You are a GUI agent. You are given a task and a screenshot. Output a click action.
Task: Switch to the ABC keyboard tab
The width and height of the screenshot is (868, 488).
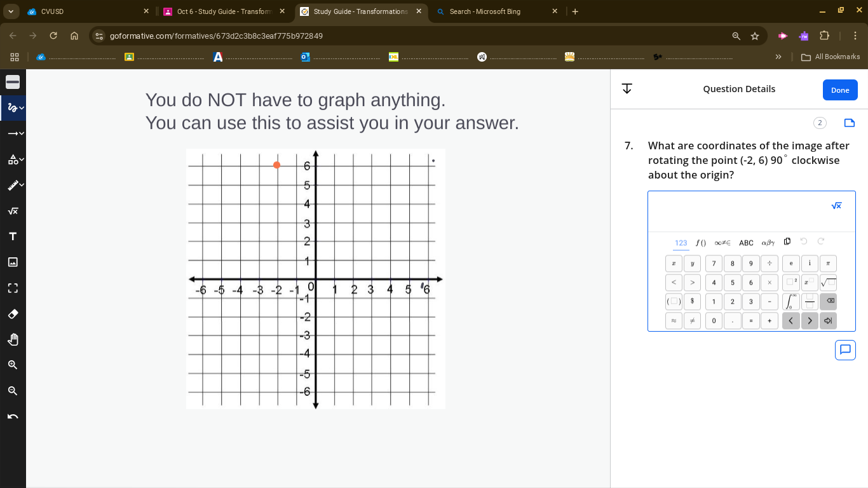click(746, 243)
